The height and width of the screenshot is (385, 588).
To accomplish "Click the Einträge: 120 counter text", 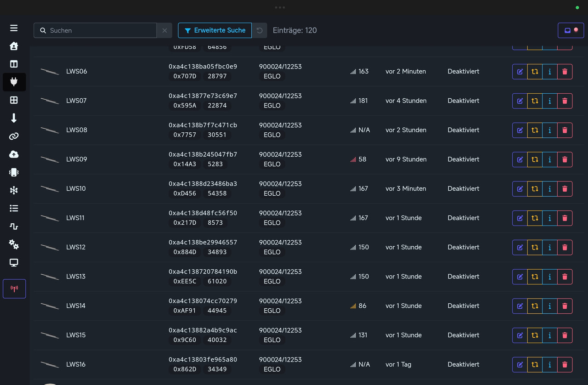I will tap(295, 30).
